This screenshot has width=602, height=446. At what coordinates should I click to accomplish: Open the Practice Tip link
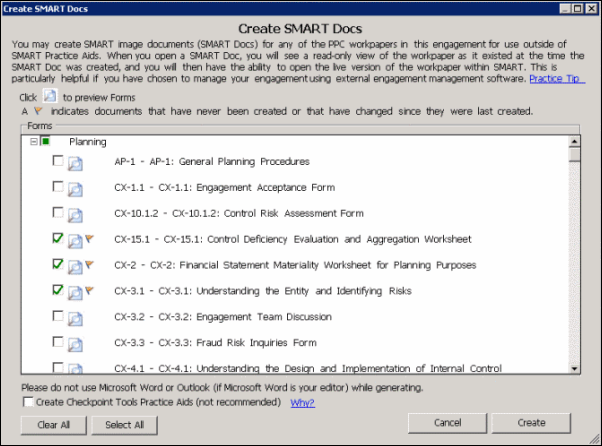click(x=556, y=78)
